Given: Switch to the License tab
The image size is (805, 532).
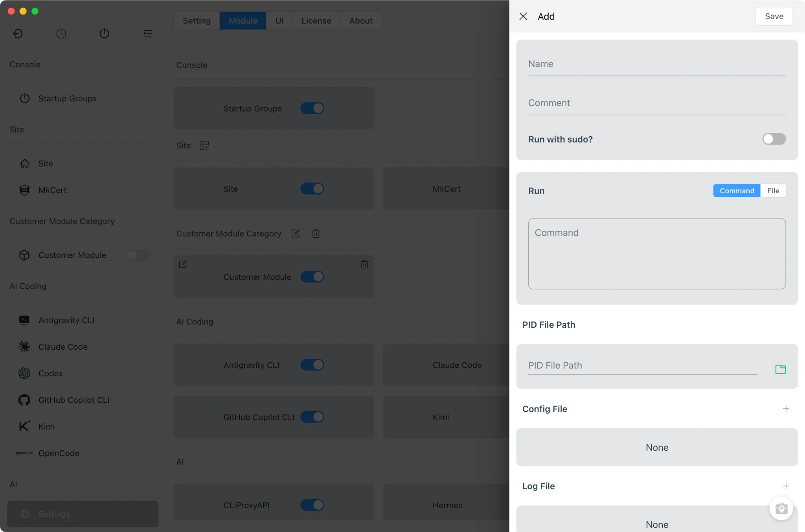Looking at the screenshot, I should pyautogui.click(x=316, y=20).
